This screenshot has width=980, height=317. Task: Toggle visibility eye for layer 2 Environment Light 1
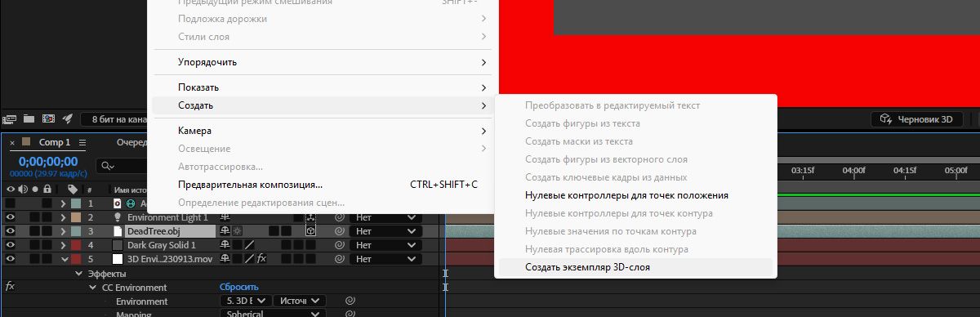point(11,217)
